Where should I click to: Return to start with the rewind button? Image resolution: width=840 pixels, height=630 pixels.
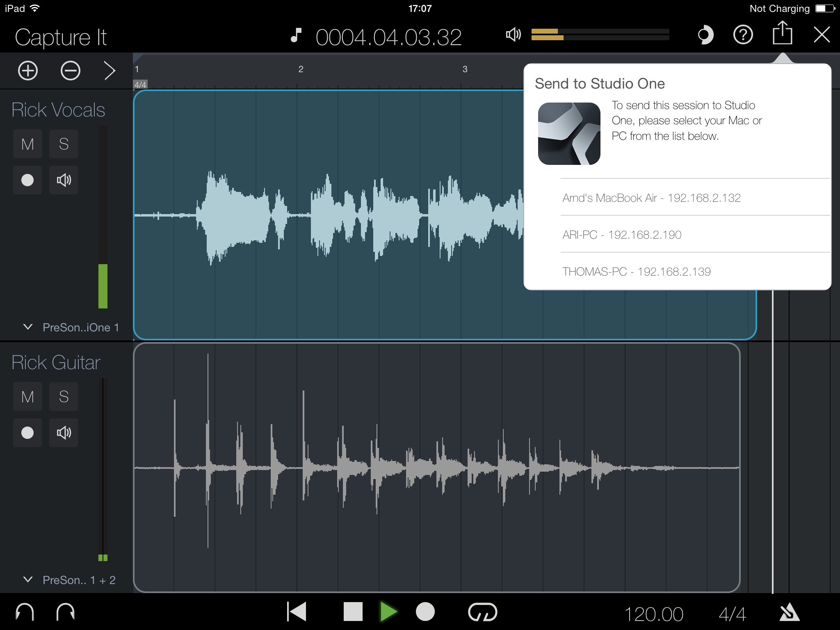297,612
